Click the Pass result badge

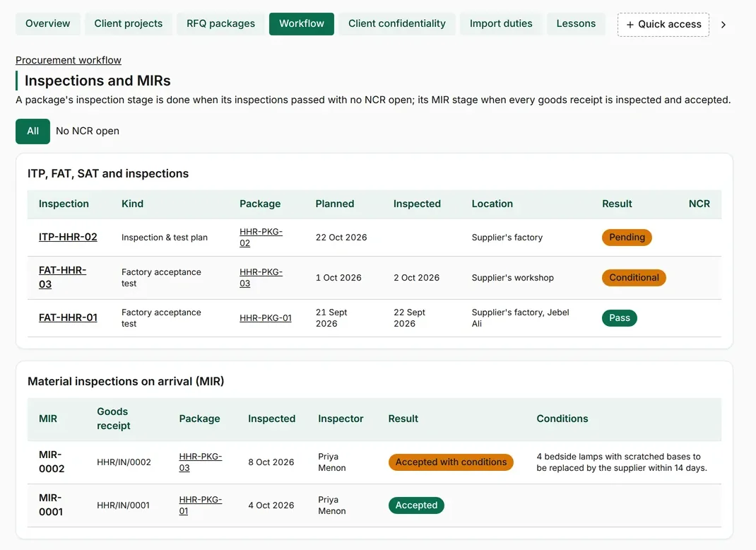click(x=620, y=318)
